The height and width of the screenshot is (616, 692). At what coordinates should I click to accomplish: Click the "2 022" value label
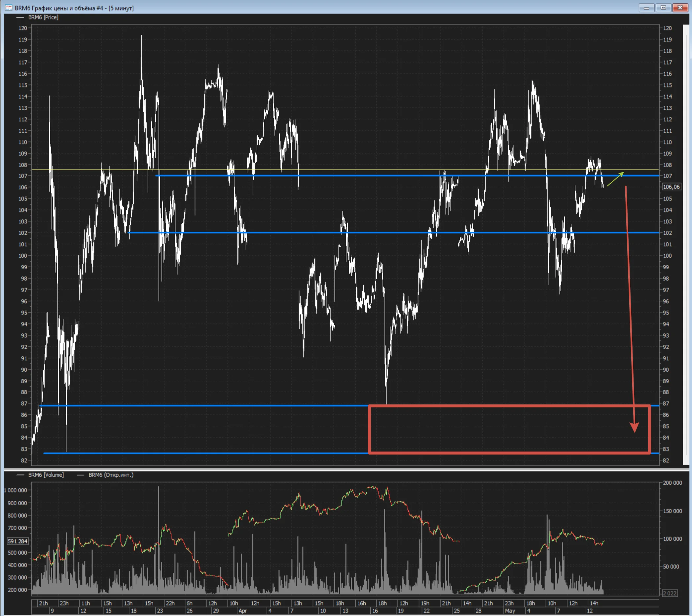coord(670,593)
